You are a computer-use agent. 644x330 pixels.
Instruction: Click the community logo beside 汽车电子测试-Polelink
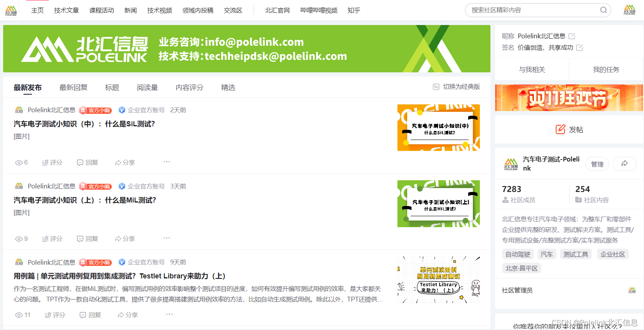[x=511, y=164]
